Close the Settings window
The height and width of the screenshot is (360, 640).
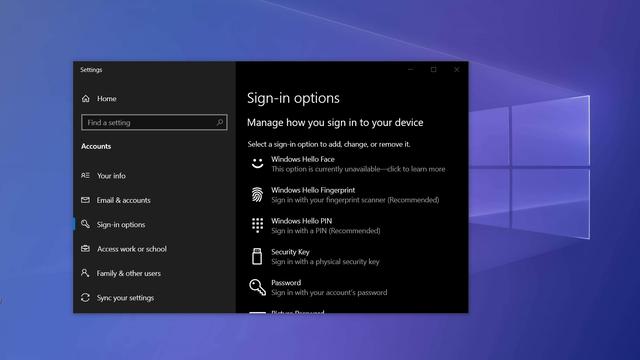457,70
